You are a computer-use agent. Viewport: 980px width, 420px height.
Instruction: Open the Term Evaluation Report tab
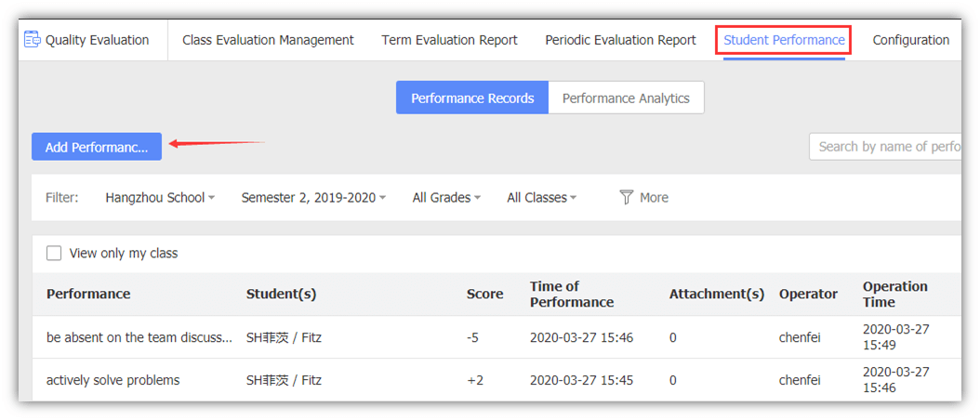449,40
